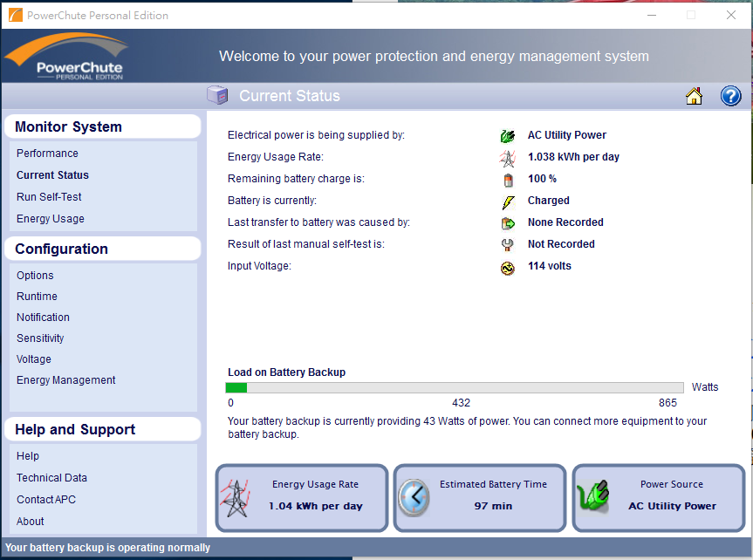Screen dimensions: 753x560
Task: Select Current Status in the sidebar
Action: coord(52,174)
